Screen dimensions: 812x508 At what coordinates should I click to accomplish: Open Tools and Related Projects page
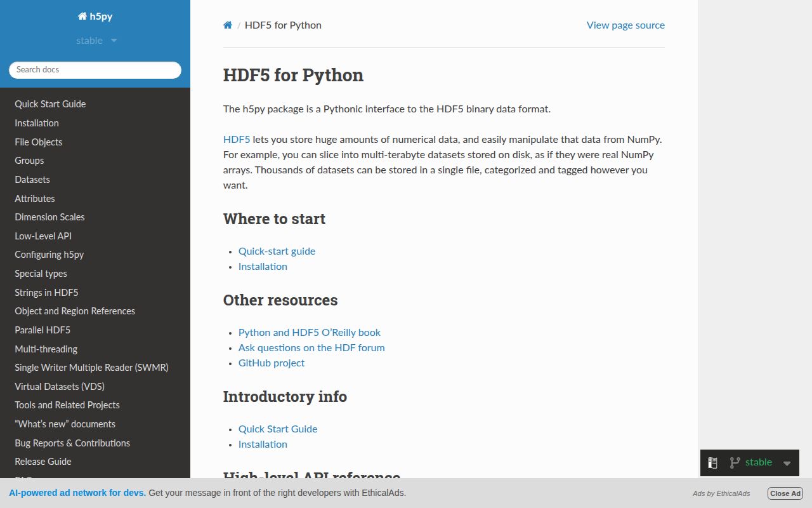[67, 405]
